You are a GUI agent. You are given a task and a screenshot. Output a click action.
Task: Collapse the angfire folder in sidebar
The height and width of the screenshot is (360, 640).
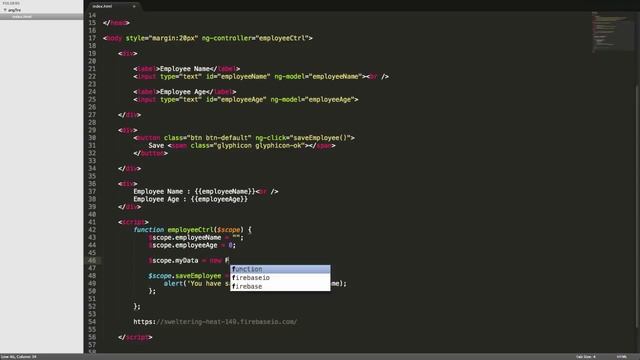(5, 10)
